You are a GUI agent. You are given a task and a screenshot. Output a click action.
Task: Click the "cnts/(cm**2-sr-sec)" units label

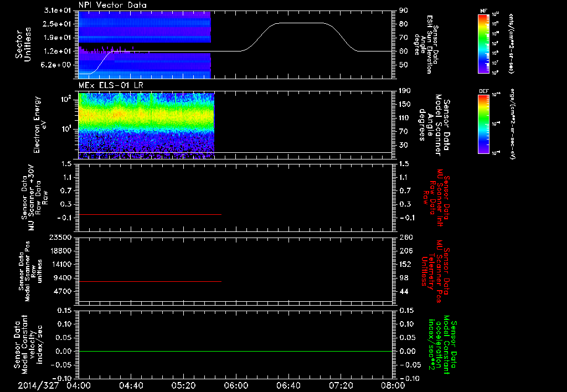tap(511, 43)
